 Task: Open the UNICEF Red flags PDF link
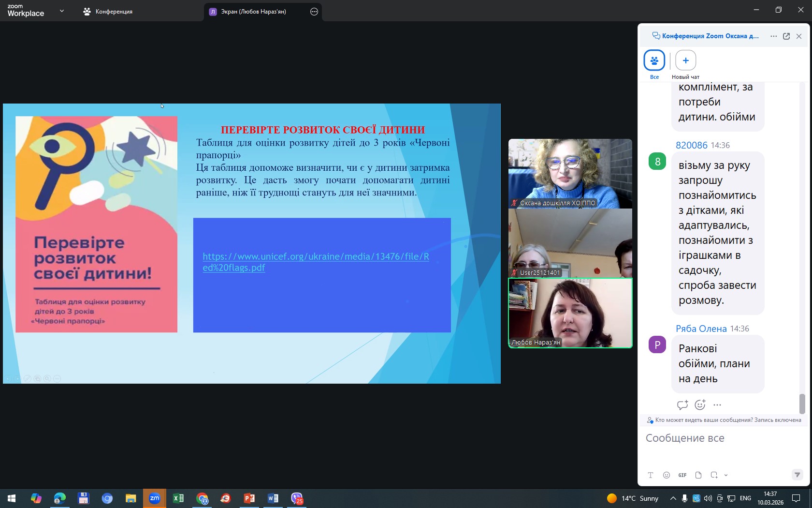pos(316,262)
